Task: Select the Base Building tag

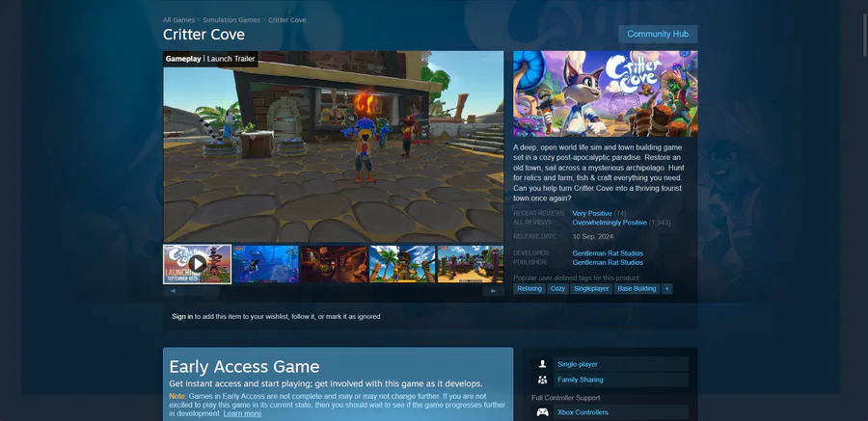Action: point(637,289)
